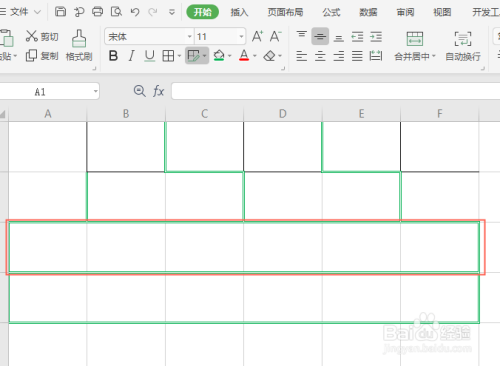Click the borders grid icon
The width and height of the screenshot is (500, 366).
tap(168, 56)
